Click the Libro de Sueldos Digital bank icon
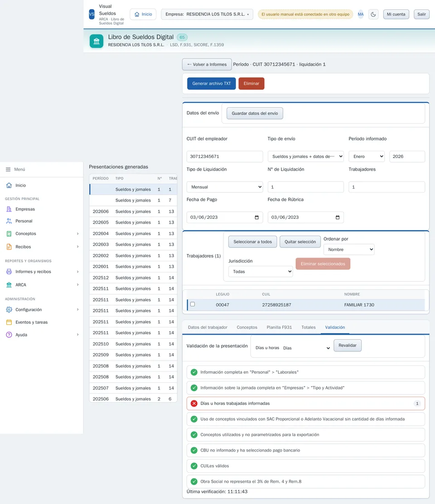The width and height of the screenshot is (435, 504). pos(97,41)
